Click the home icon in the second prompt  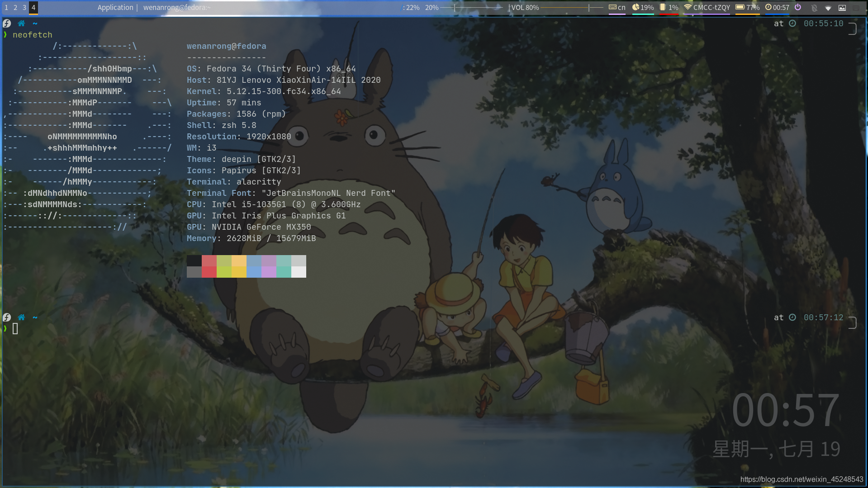21,317
